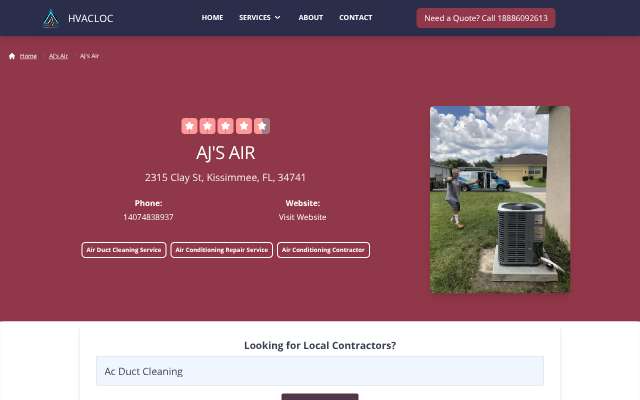Expand the SERVICES dropdown chevron
The width and height of the screenshot is (640, 400).
(x=278, y=18)
